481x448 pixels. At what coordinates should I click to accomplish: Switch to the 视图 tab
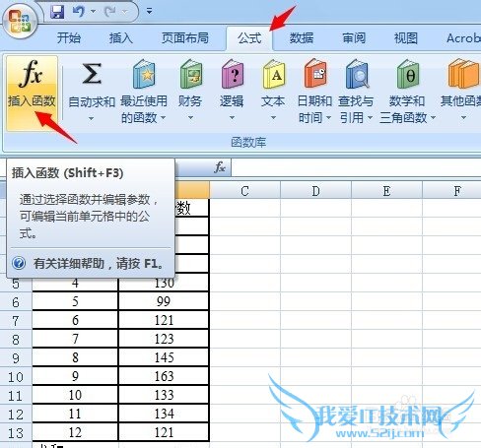coord(406,38)
